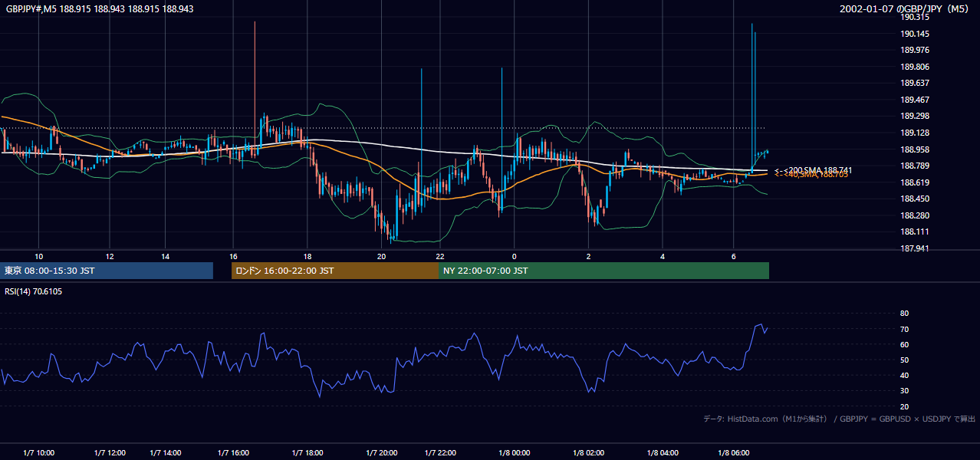
Task: Click the bottom date label 1/7 18:00
Action: [x=307, y=452]
